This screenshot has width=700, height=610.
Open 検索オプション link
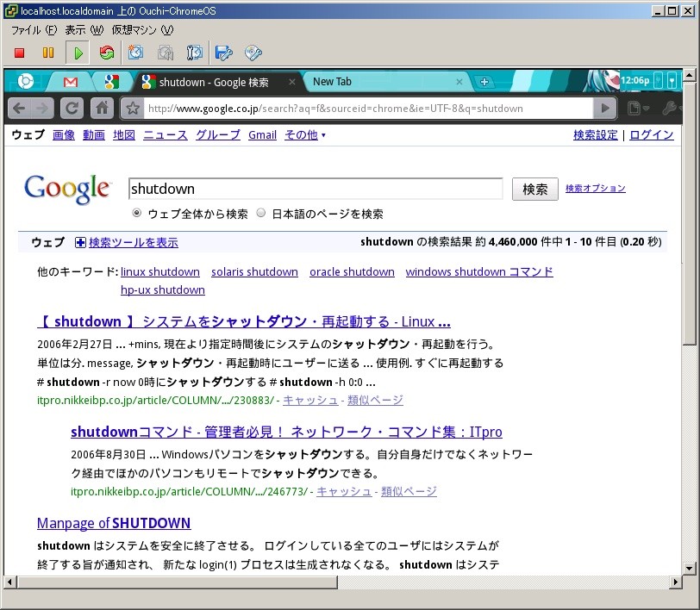(596, 189)
